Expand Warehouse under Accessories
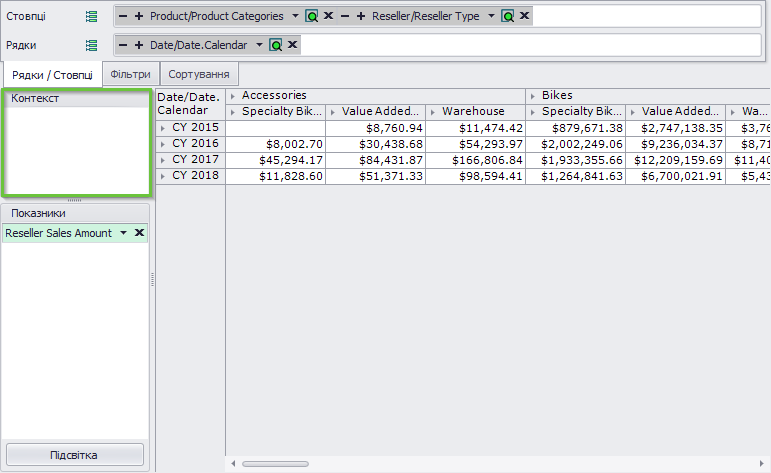The image size is (771, 473). (x=433, y=113)
